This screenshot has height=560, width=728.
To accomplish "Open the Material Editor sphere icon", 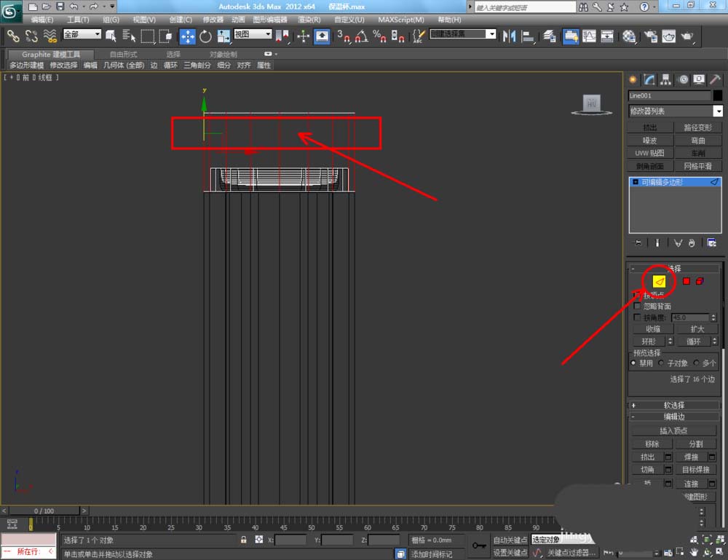I will 629,36.
